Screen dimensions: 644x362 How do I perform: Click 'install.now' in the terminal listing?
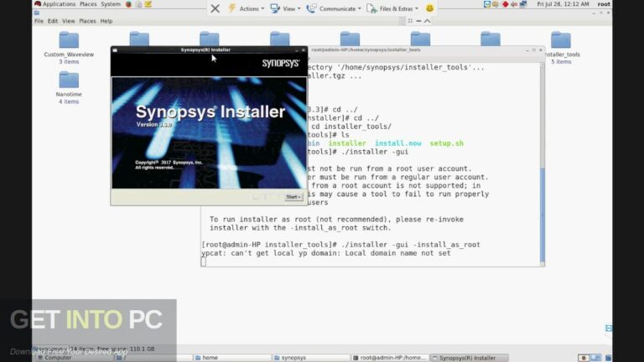coord(398,143)
